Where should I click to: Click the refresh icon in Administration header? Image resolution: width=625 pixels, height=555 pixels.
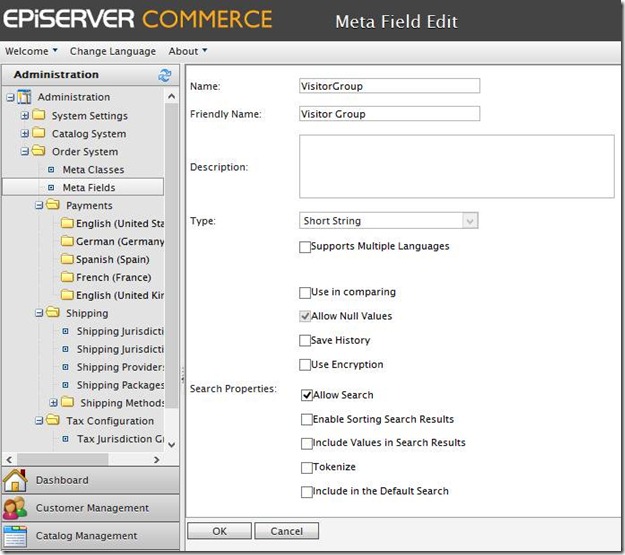[165, 75]
